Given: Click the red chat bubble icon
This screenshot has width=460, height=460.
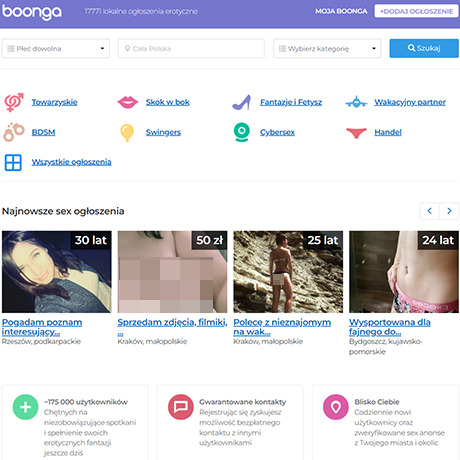Looking at the screenshot, I should click(x=181, y=407).
